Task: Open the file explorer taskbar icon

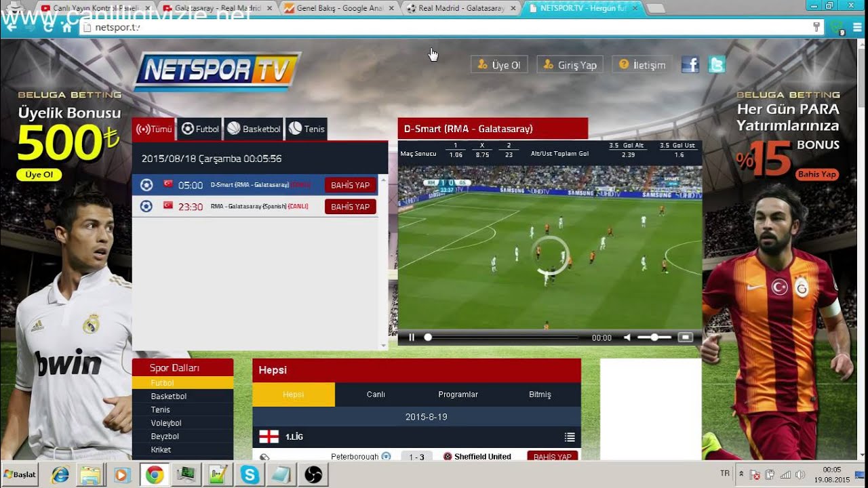Action: [x=90, y=475]
